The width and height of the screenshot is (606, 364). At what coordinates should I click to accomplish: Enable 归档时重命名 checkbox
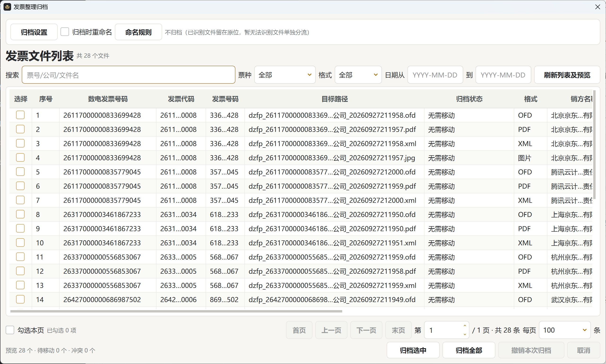[x=65, y=32]
